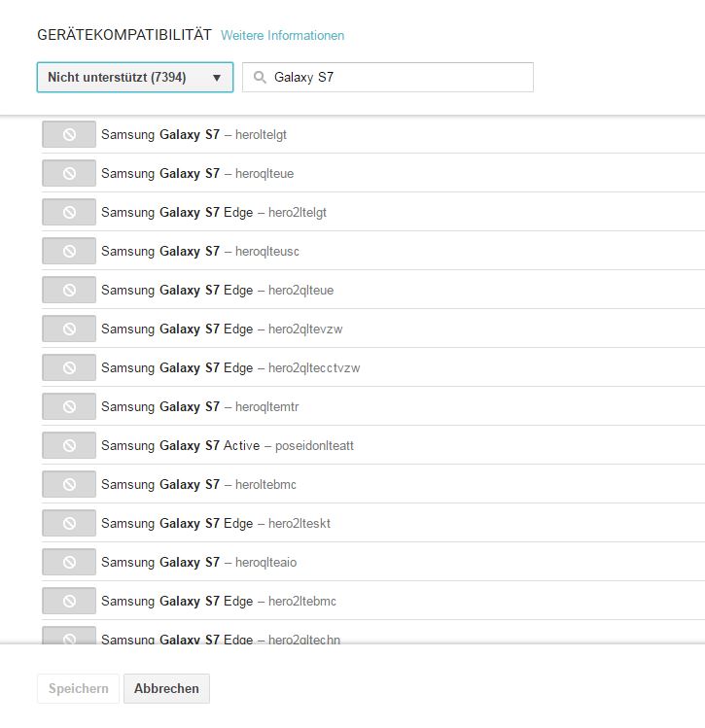Click blocked icon next to hero2qlteue
The height and width of the screenshot is (728, 705).
click(69, 291)
